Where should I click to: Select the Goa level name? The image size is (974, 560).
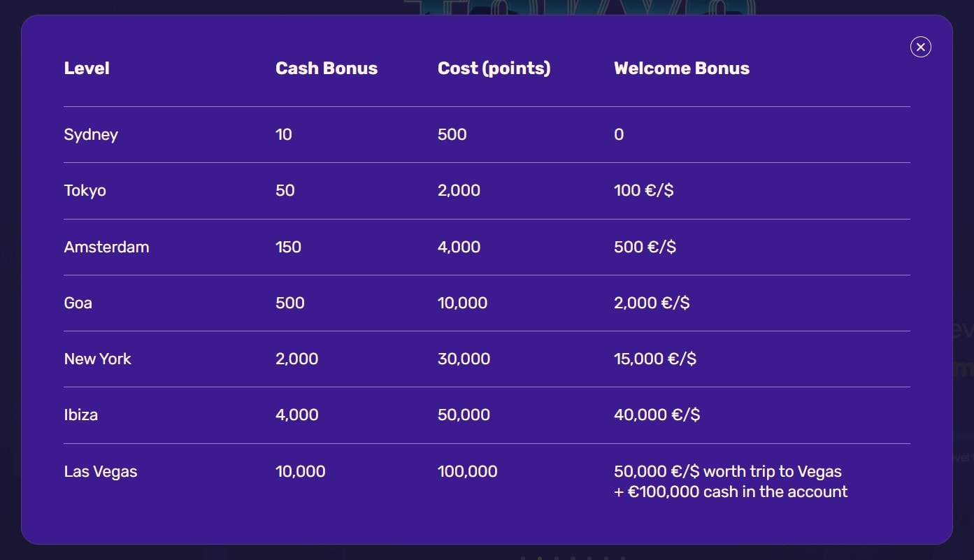(x=78, y=303)
